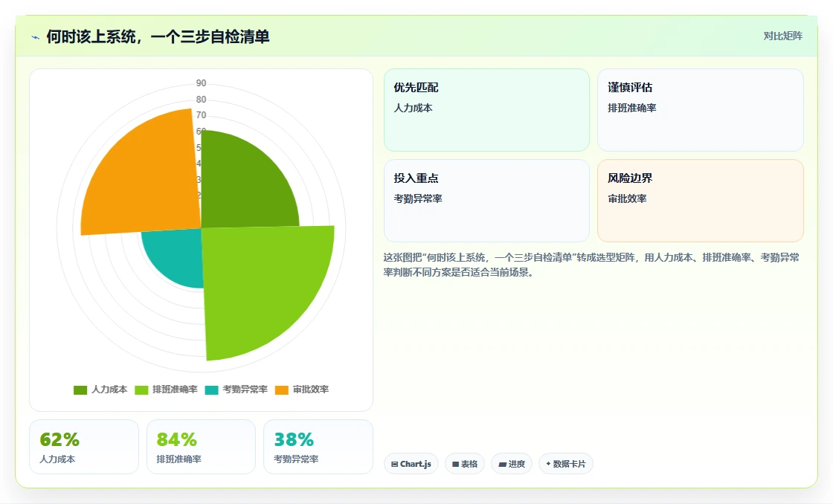Click the 数据卡片 tag chip
The image size is (833, 504).
566,464
